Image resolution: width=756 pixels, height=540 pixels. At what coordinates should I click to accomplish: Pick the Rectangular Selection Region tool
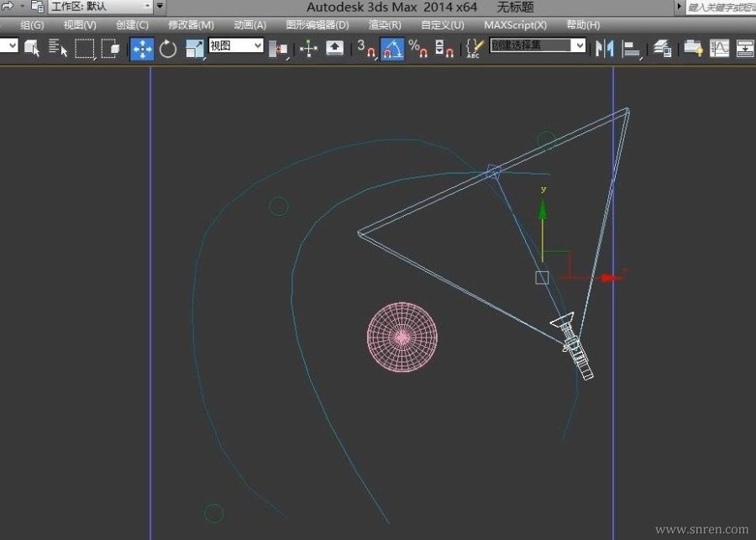[x=85, y=49]
